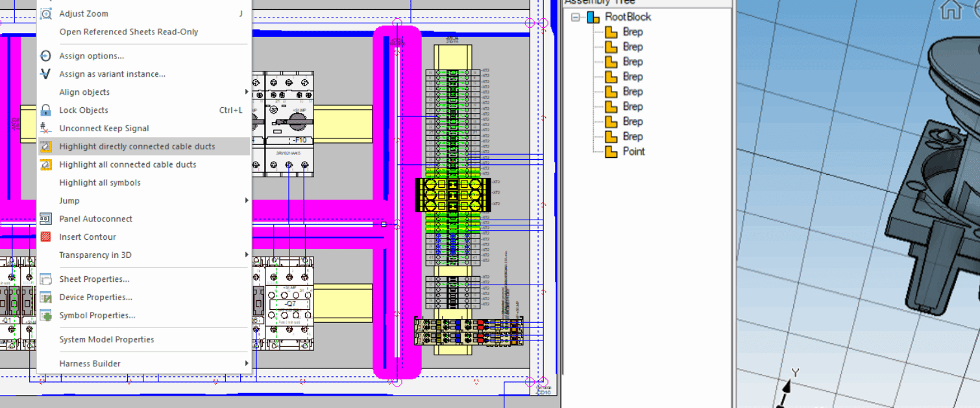Viewport: 980px width, 408px height.
Task: Select the Panel Autoconnect icon
Action: [45, 218]
